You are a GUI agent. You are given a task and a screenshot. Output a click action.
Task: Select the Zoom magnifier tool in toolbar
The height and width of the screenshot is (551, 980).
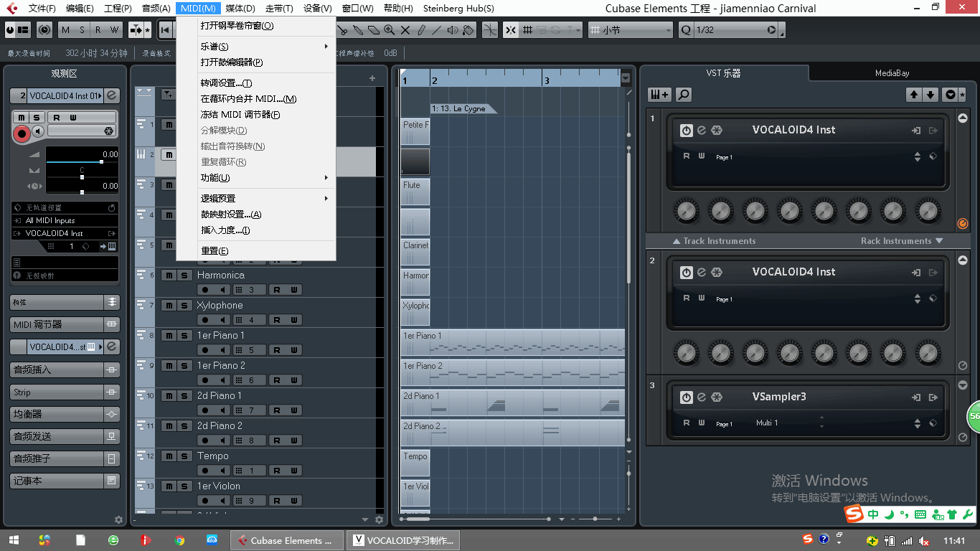390,30
